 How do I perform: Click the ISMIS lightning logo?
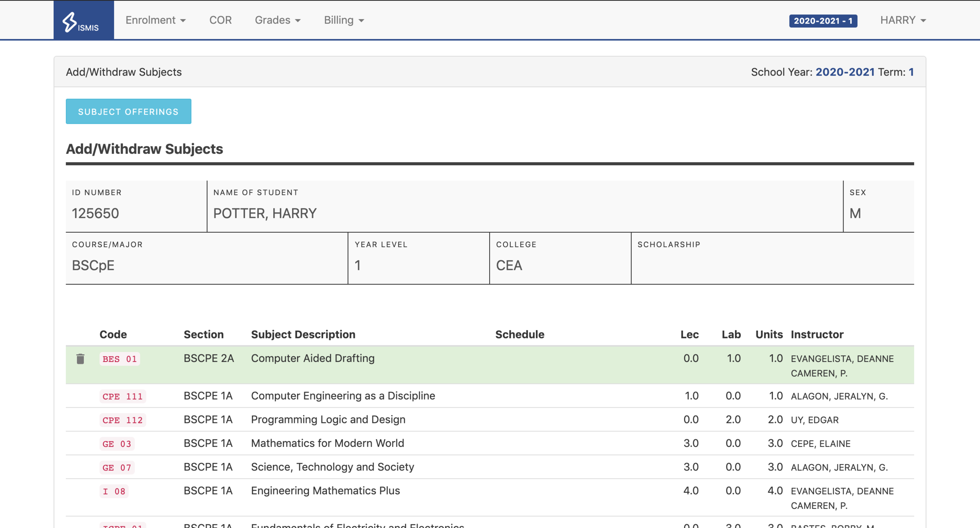click(81, 21)
